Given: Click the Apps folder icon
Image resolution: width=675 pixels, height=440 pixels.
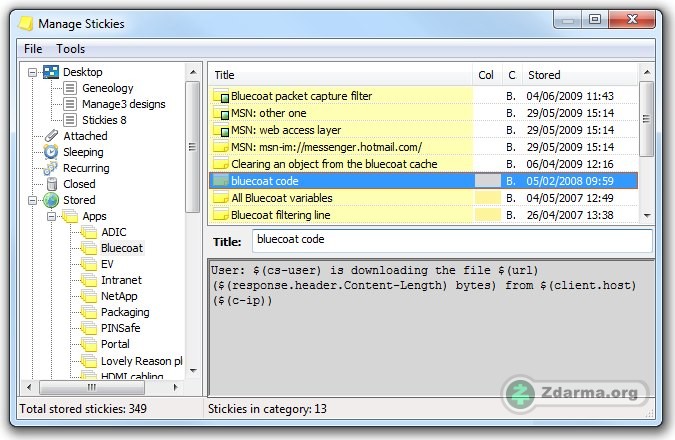Looking at the screenshot, I should [70, 216].
